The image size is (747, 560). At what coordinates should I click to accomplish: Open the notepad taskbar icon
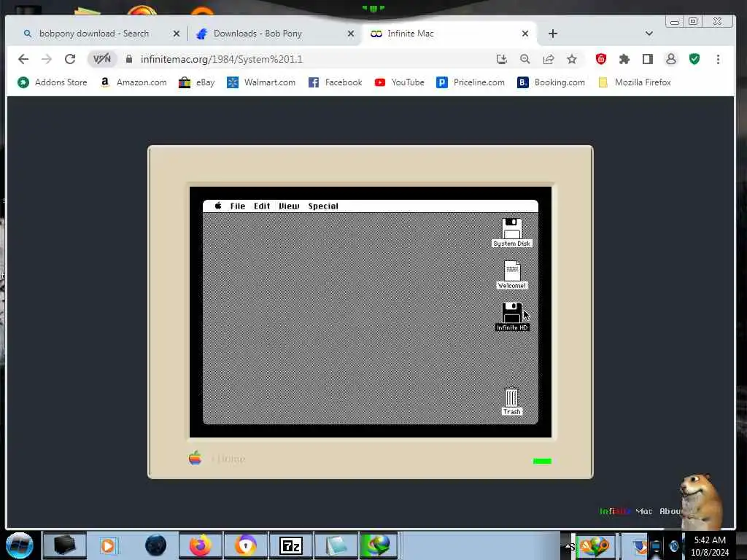coord(336,545)
